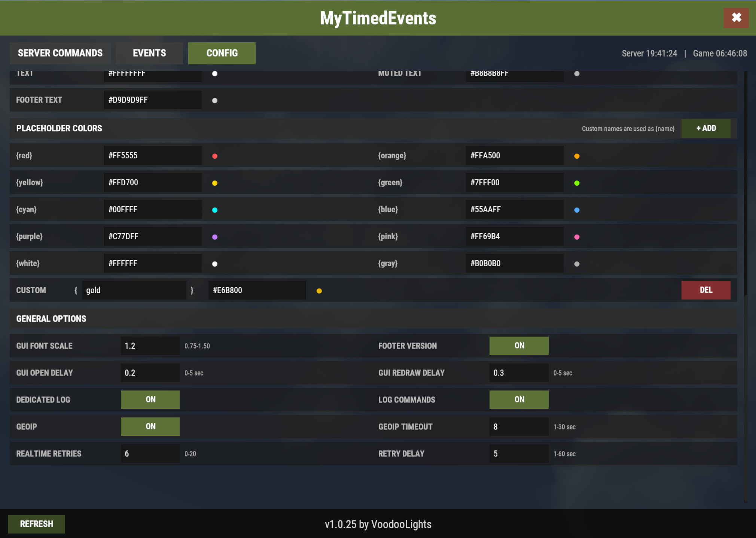Click the pink preview dot beside #FF69B4
The width and height of the screenshot is (756, 538).
577,237
